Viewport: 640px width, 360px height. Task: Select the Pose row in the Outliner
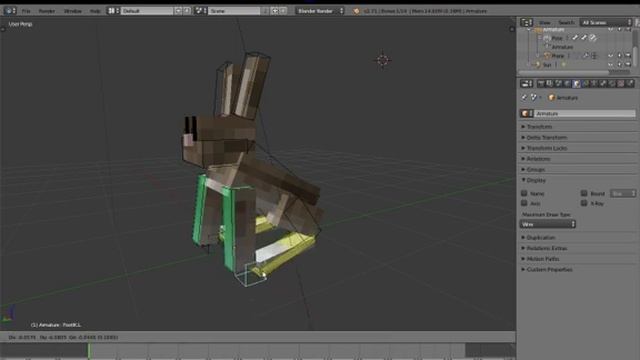pyautogui.click(x=557, y=38)
